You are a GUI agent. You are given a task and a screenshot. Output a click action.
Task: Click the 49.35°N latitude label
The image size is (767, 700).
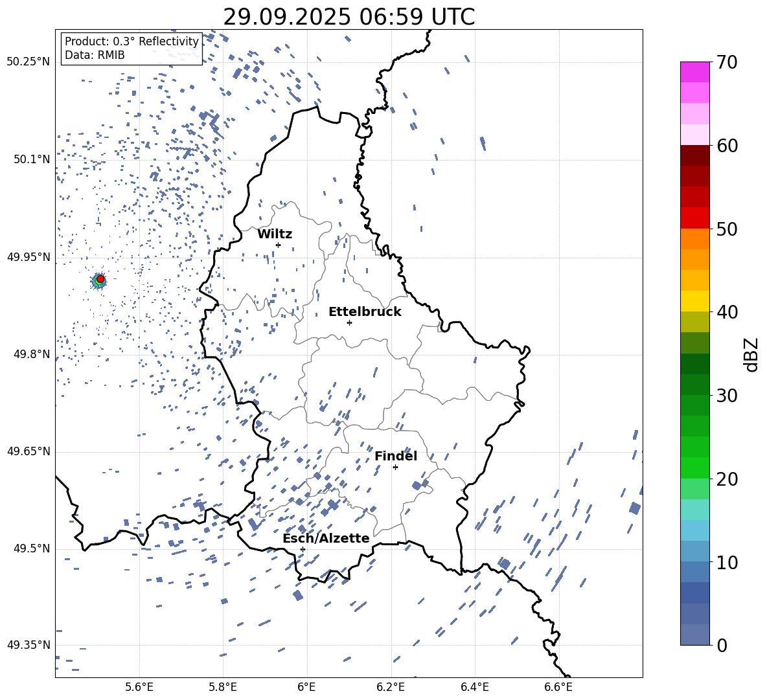[x=29, y=645]
